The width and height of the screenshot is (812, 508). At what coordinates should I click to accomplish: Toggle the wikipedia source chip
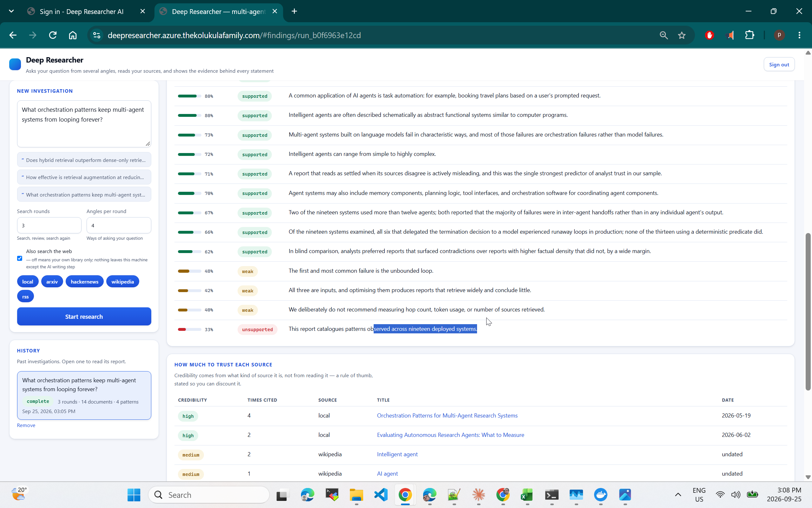pos(122,282)
